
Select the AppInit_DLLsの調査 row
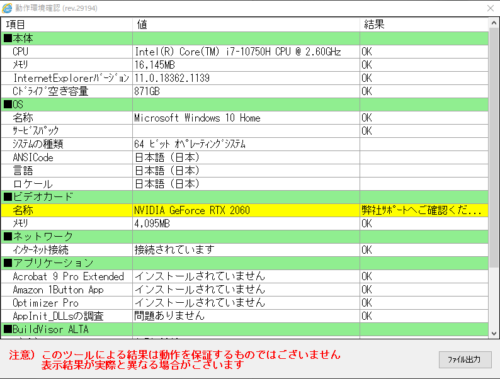pyautogui.click(x=245, y=316)
